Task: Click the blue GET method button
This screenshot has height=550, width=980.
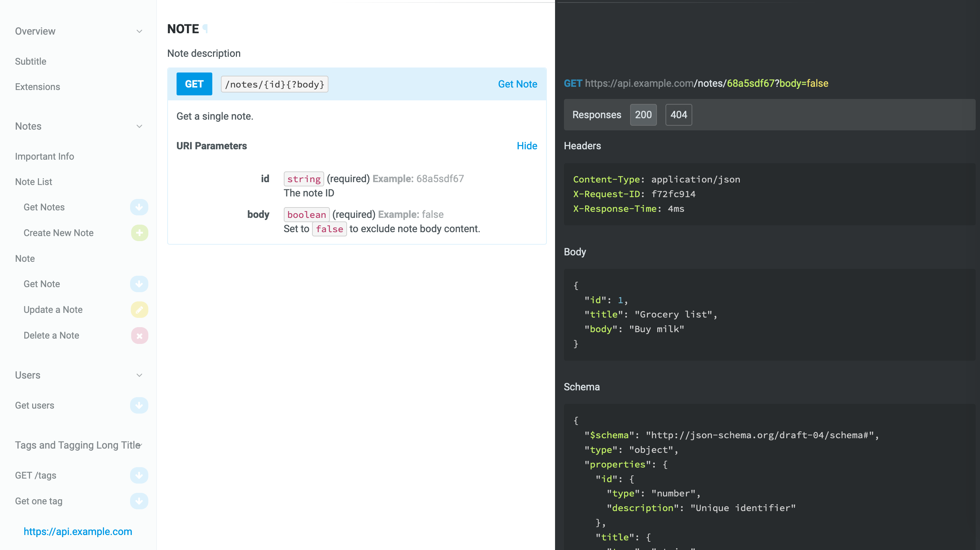Action: pos(194,84)
